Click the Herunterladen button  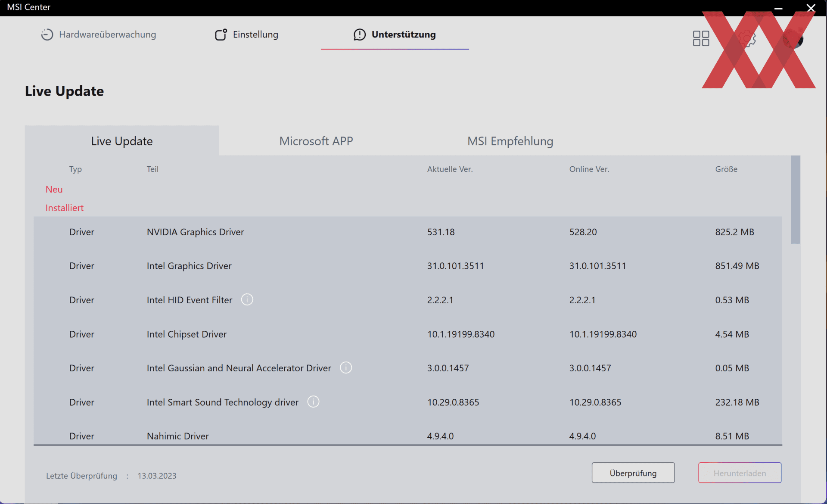(x=740, y=473)
